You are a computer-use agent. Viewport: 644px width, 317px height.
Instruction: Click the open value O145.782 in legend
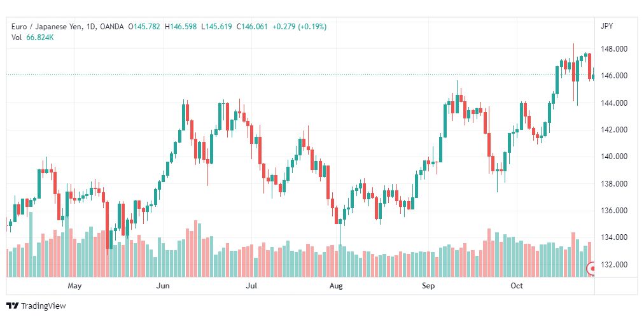(x=144, y=27)
